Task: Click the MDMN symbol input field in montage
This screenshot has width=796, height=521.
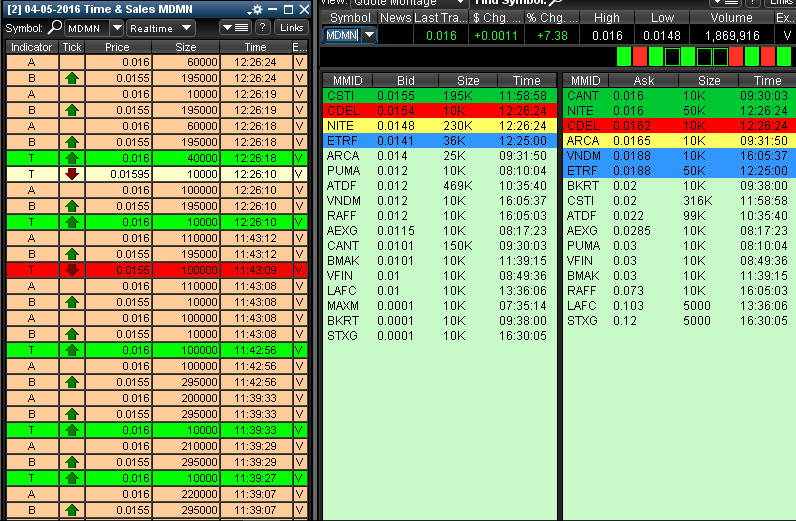Action: [341, 35]
